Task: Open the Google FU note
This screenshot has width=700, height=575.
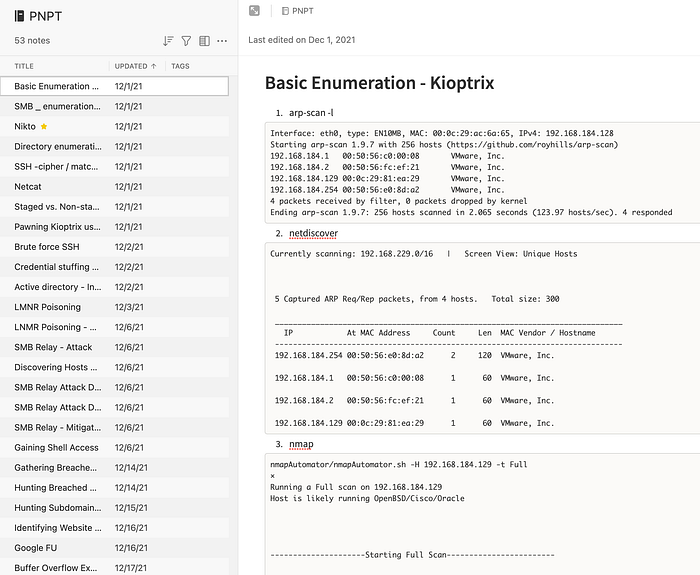Action: click(x=114, y=548)
